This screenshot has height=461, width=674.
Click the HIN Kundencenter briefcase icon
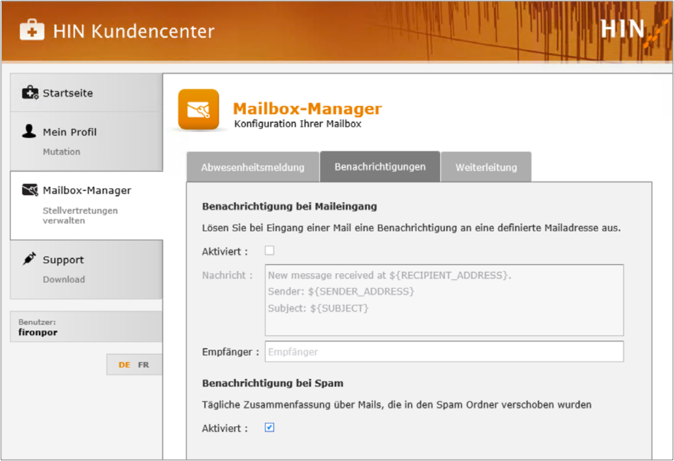32,31
